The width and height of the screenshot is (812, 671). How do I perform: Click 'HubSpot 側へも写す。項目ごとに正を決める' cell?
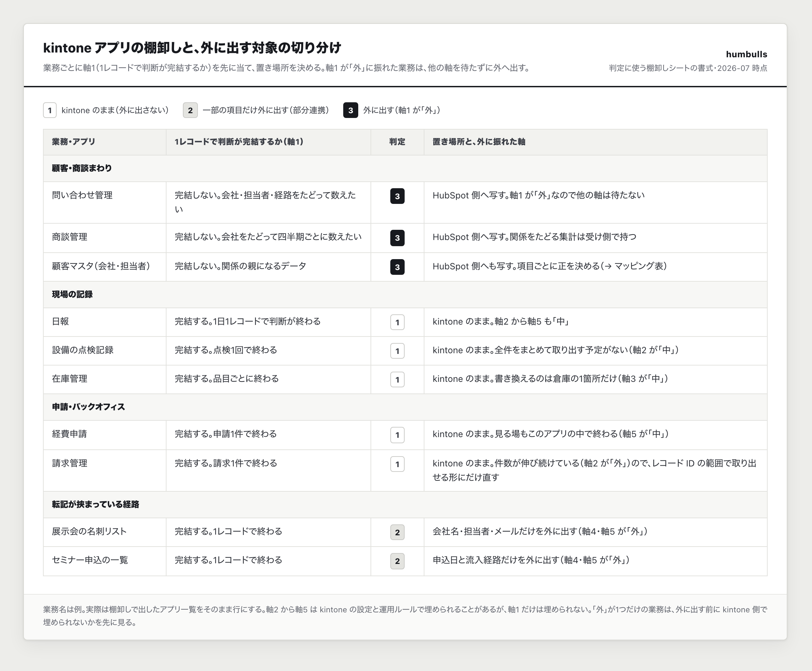pos(595,267)
